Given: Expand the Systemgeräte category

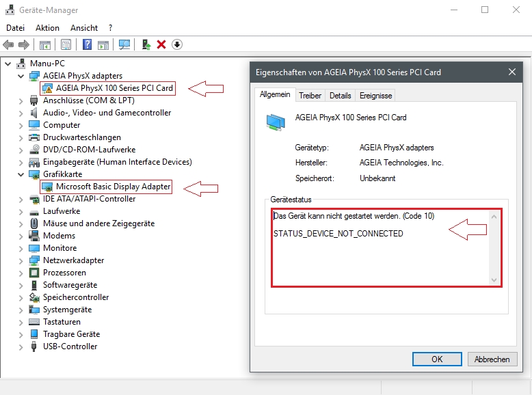Looking at the screenshot, I should [21, 310].
